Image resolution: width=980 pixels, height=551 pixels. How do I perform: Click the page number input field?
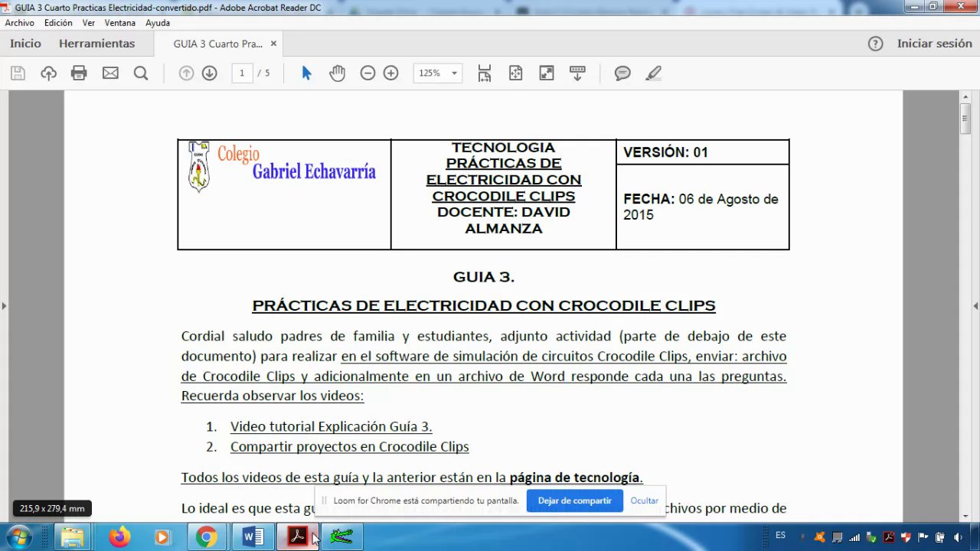pyautogui.click(x=242, y=73)
